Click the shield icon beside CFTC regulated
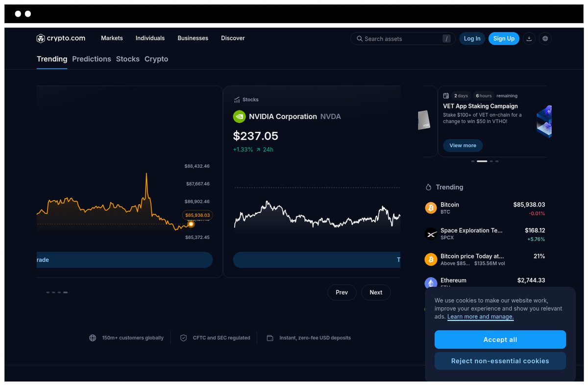The height and width of the screenshot is (386, 588). coord(184,338)
